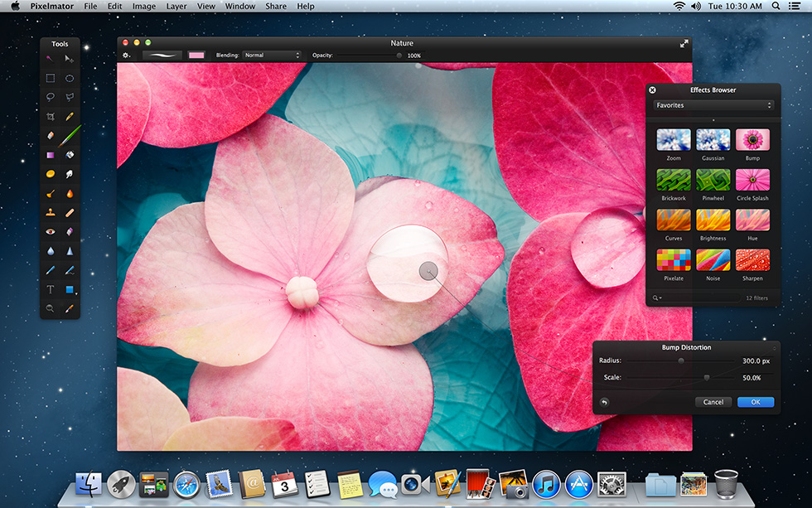Image resolution: width=812 pixels, height=508 pixels.
Task: Cancel the Bump Distortion dialog
Action: (x=713, y=402)
